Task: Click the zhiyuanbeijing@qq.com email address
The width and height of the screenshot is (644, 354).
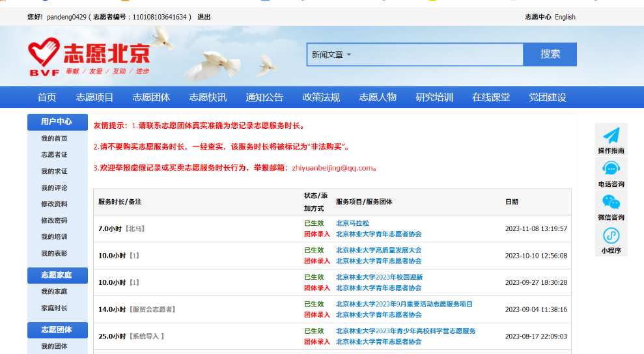Action: click(x=333, y=167)
